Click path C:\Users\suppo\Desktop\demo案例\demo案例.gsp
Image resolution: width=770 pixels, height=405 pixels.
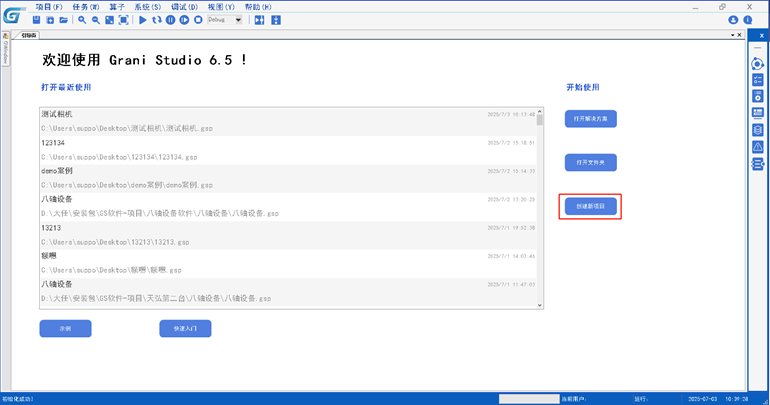127,185
